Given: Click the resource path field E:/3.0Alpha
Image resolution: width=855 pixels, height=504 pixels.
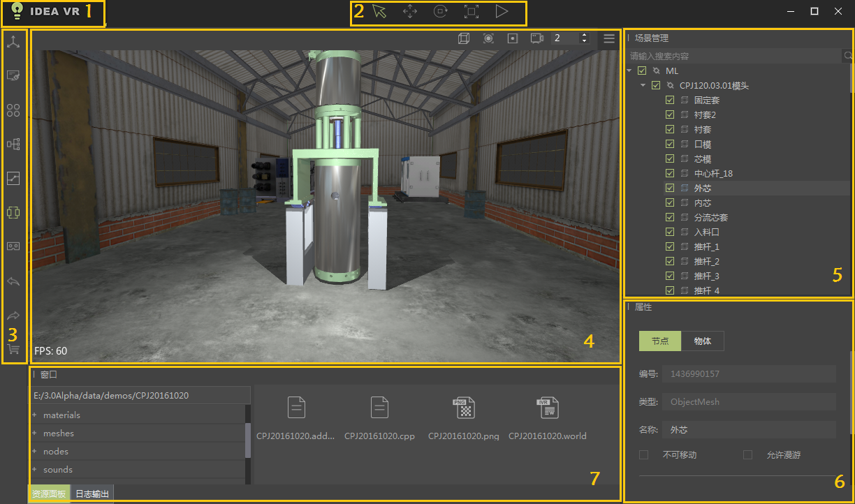Looking at the screenshot, I should pos(140,395).
